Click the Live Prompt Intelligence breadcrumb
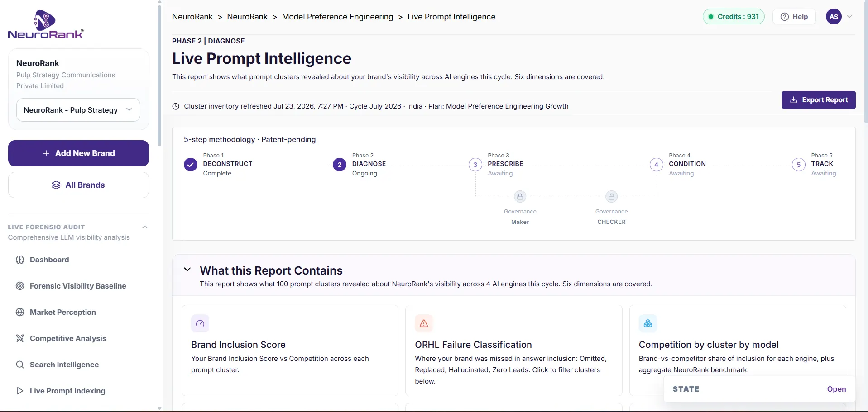 point(451,17)
